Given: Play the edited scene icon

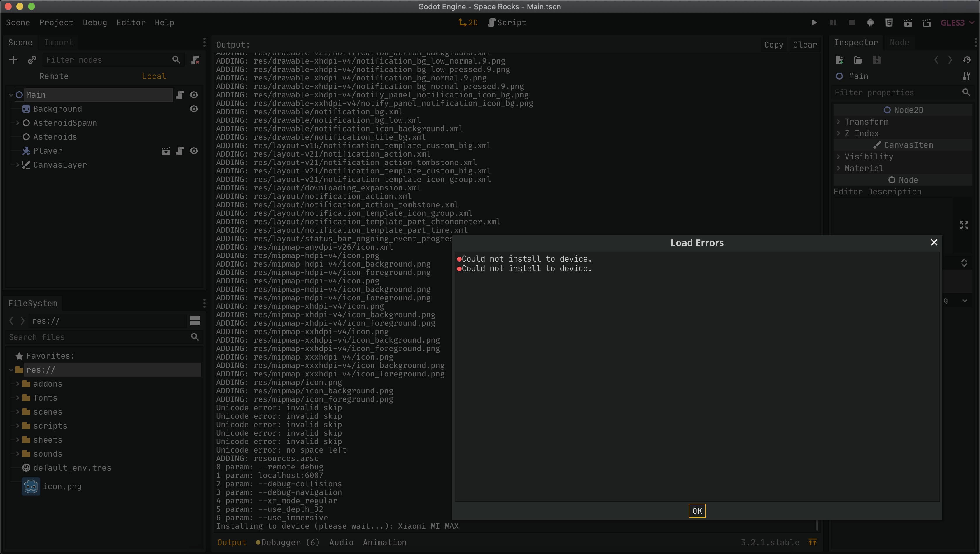Looking at the screenshot, I should (908, 22).
